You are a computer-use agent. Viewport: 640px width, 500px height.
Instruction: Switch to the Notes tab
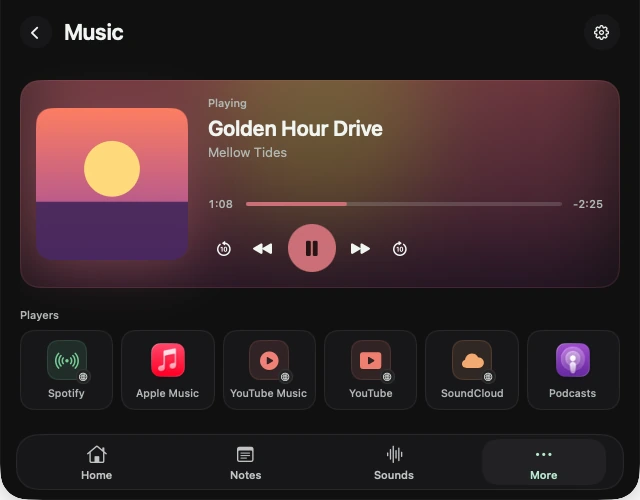[x=245, y=463]
